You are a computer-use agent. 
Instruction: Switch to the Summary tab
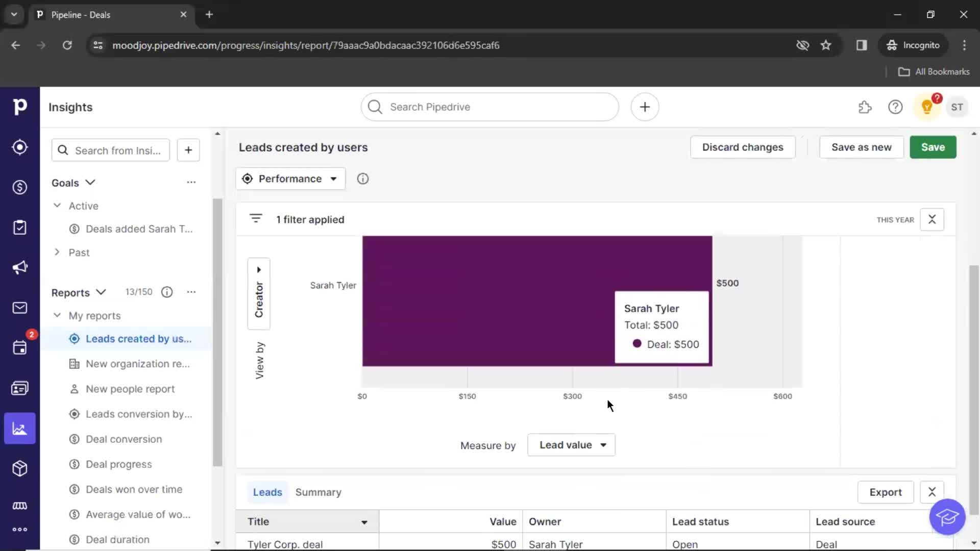point(318,492)
